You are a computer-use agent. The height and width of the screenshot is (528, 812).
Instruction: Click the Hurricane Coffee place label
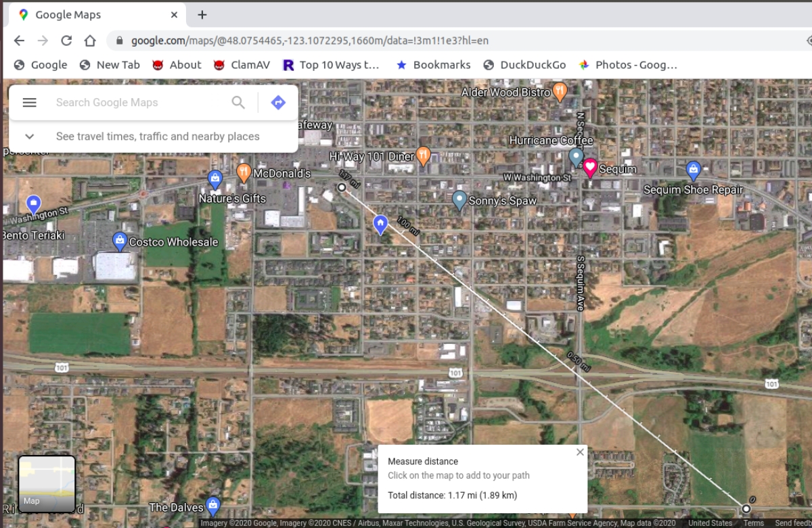pyautogui.click(x=551, y=141)
